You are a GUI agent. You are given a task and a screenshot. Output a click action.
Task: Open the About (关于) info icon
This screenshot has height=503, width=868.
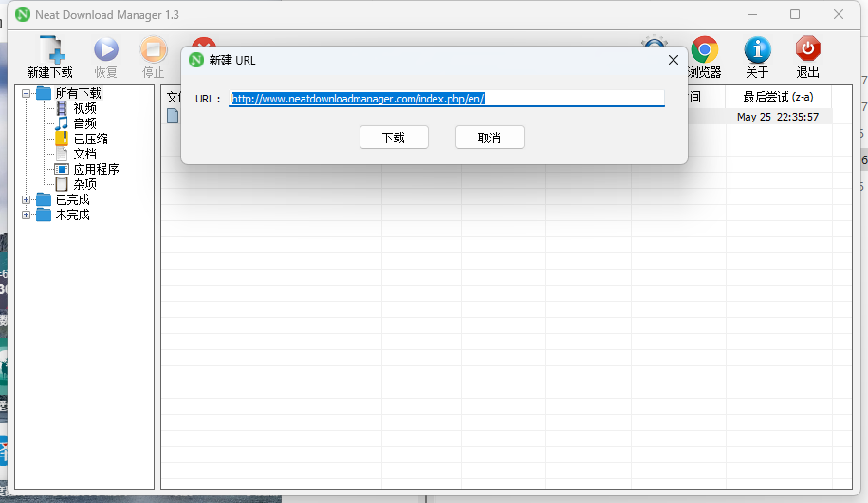(757, 57)
